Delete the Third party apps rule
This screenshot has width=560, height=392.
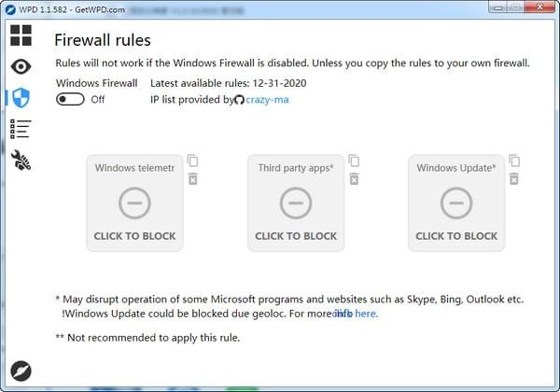(x=354, y=178)
